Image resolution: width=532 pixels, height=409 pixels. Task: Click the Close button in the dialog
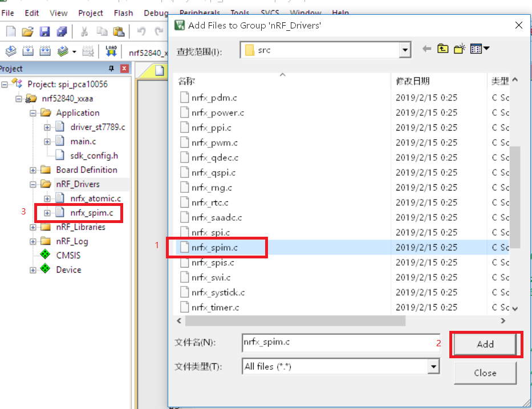tap(485, 373)
